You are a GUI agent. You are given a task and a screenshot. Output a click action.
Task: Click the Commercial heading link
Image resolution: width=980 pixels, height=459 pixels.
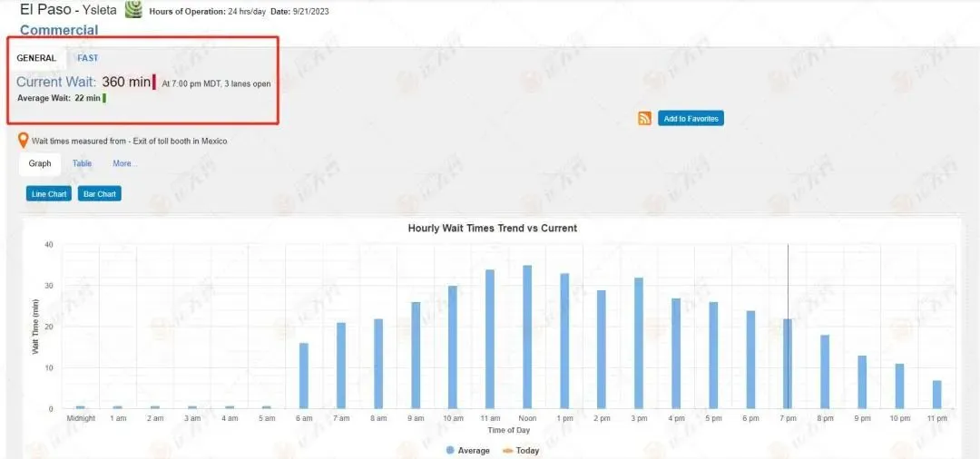coord(59,30)
